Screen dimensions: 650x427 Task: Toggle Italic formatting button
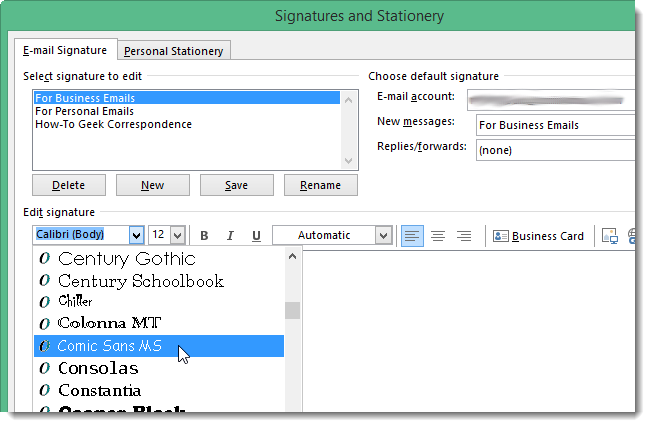[230, 236]
